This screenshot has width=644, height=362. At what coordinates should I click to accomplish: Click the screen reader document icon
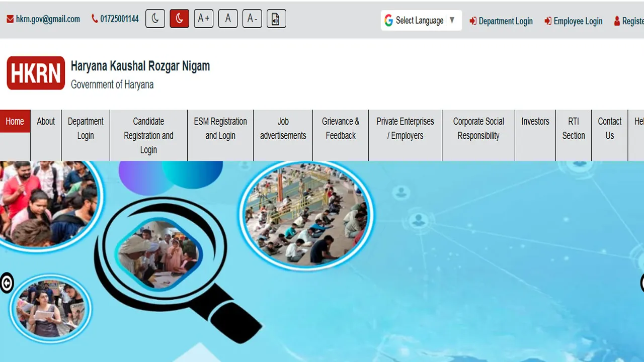[x=276, y=19]
